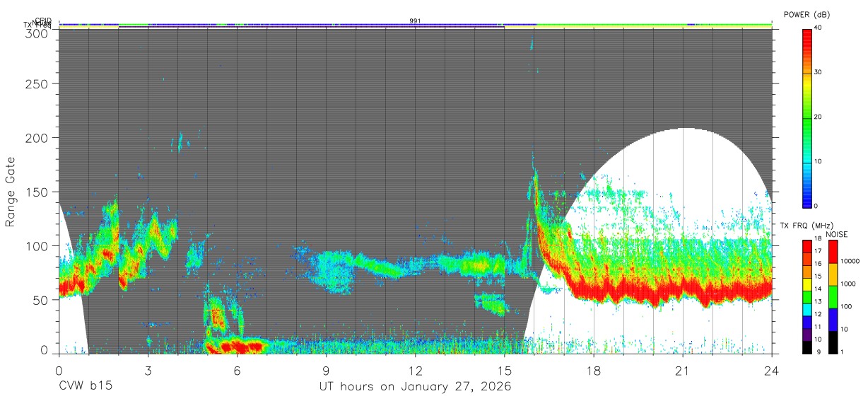Click x-axis tick label 6
The height and width of the screenshot is (401, 868).
click(237, 370)
